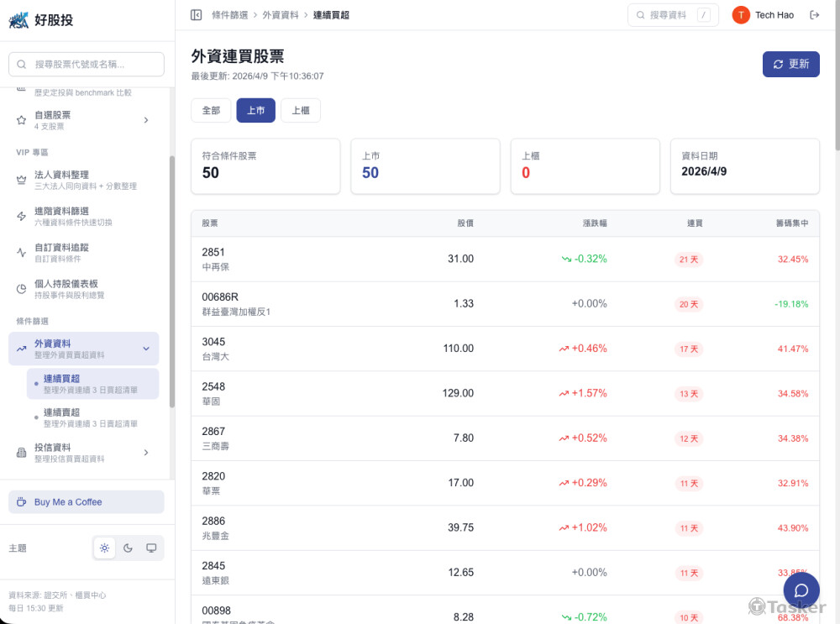Open 自訂資料追蹤 with the pulse icon
The width and height of the screenshot is (840, 624).
click(x=84, y=252)
